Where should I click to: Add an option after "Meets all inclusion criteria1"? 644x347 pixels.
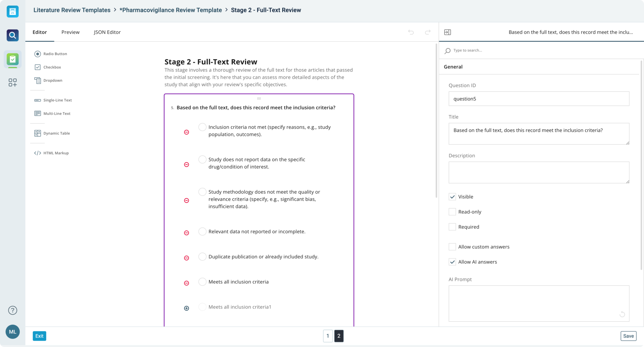186,308
